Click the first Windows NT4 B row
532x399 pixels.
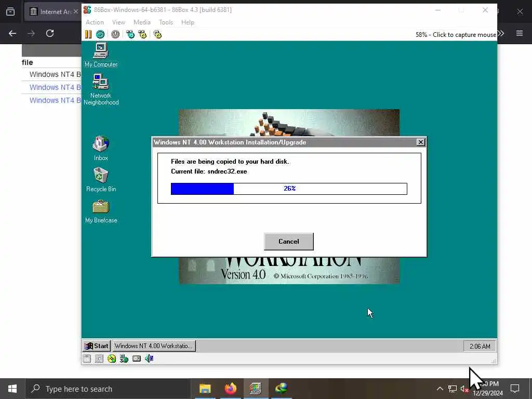tap(51, 74)
